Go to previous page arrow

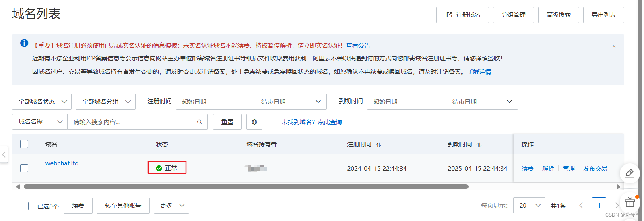click(581, 206)
